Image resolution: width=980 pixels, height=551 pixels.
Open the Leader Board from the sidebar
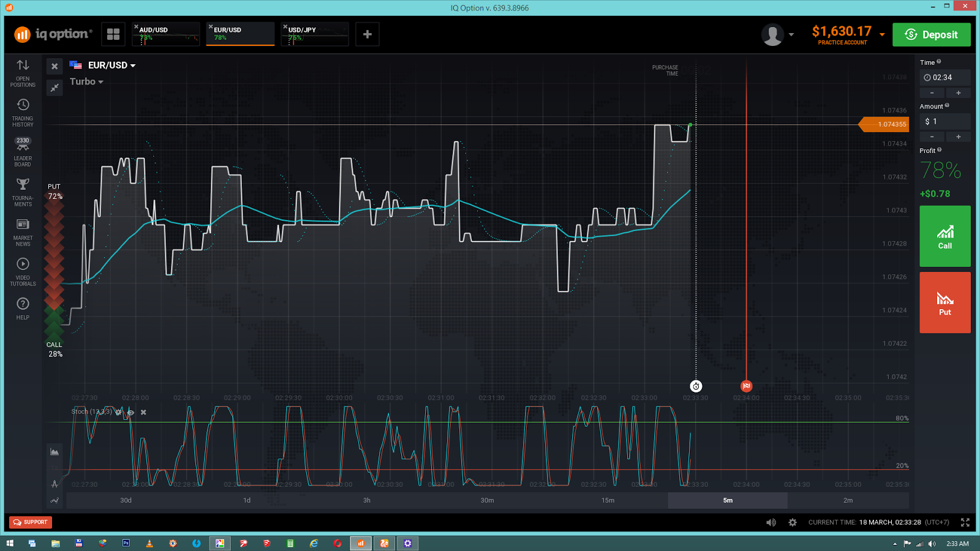pyautogui.click(x=23, y=150)
